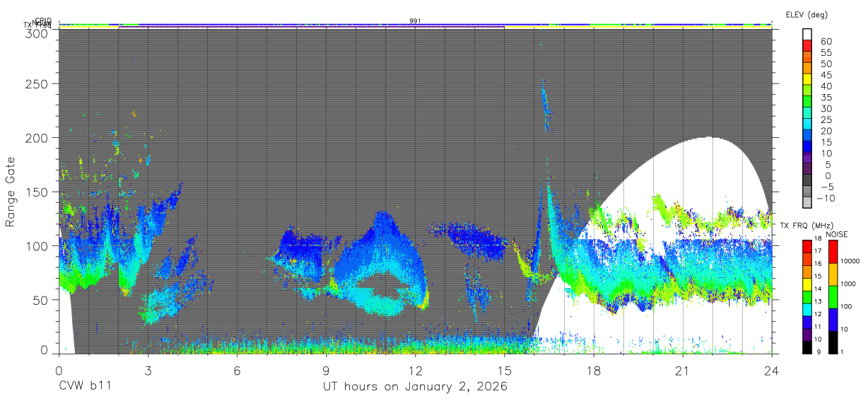Image resolution: width=868 pixels, height=401 pixels.
Task: Click the yellow 40-45 degree ELEV colorbar swatch
Action: 807,79
